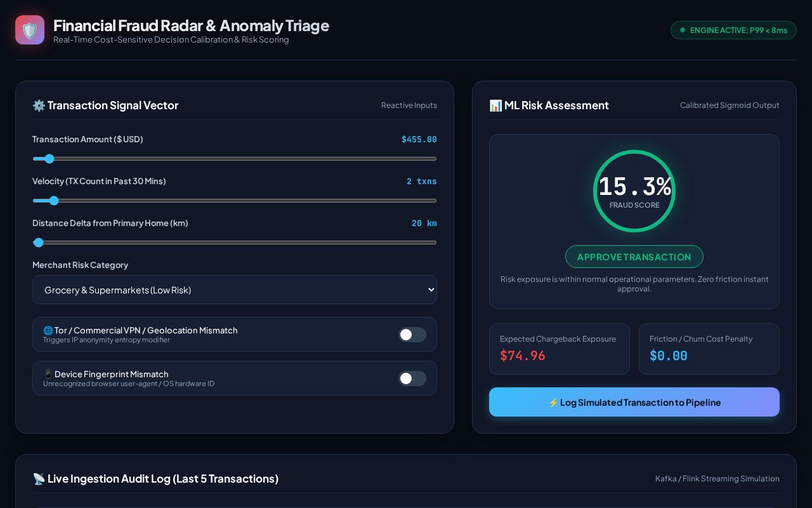The width and height of the screenshot is (812, 508).
Task: Click the risk exposure explanation text
Action: 634,284
